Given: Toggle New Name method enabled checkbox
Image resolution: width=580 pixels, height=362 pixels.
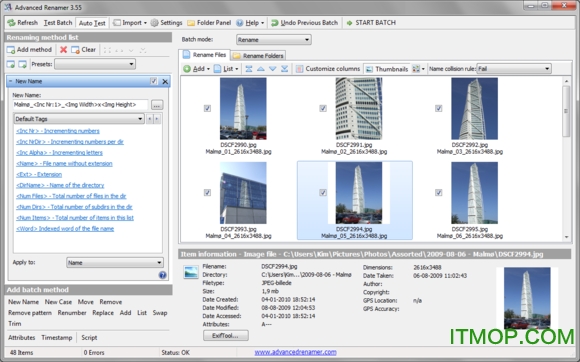Looking at the screenshot, I should (154, 81).
